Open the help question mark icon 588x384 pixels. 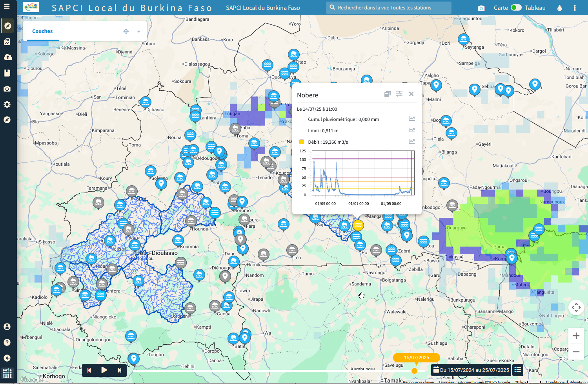pos(7,342)
